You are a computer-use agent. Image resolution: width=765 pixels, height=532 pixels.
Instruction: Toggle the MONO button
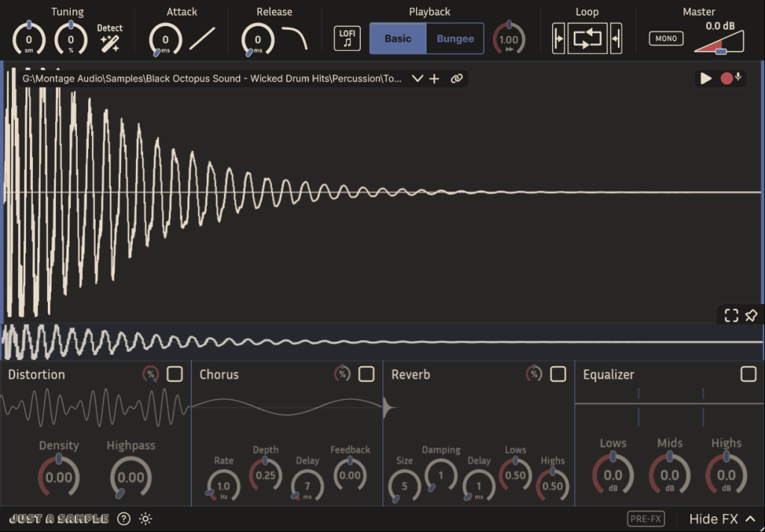coord(666,39)
